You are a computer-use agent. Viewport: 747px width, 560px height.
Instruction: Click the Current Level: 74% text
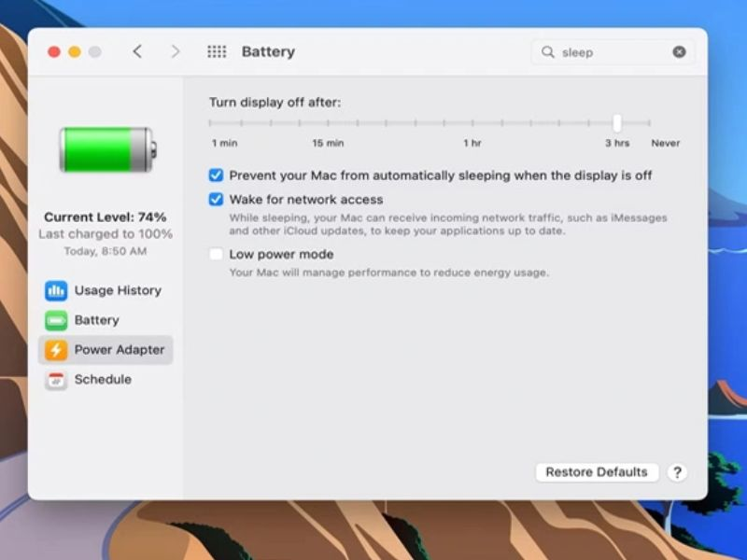106,217
